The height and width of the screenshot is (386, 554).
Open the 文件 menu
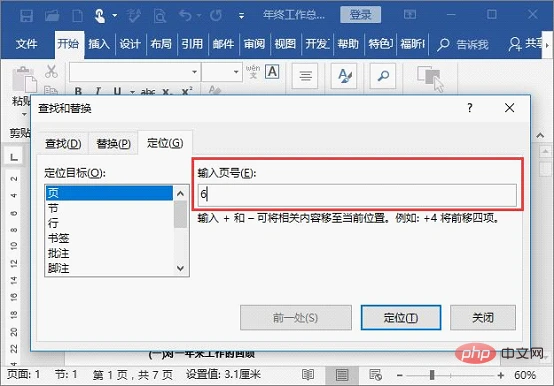pyautogui.click(x=26, y=44)
